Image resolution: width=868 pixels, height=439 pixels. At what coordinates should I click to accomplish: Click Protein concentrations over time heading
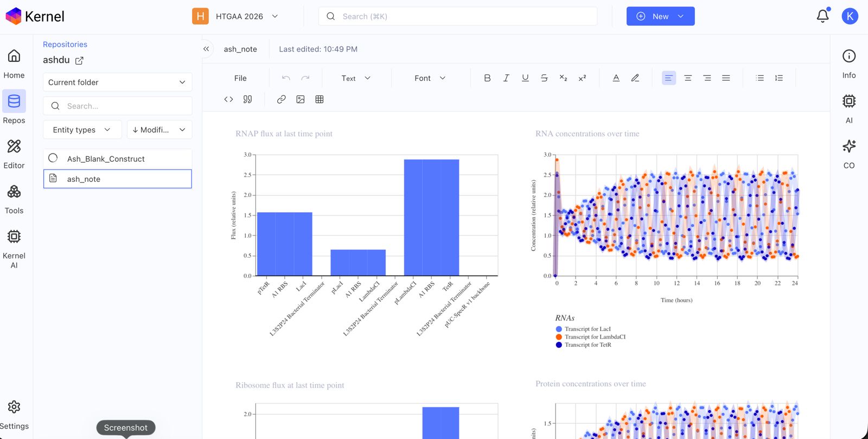(591, 384)
